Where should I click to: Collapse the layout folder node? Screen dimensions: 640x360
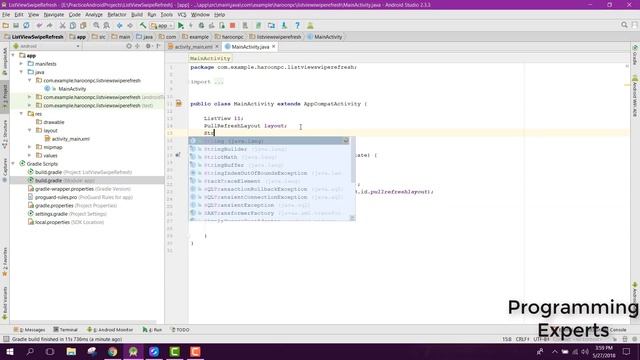(29, 130)
